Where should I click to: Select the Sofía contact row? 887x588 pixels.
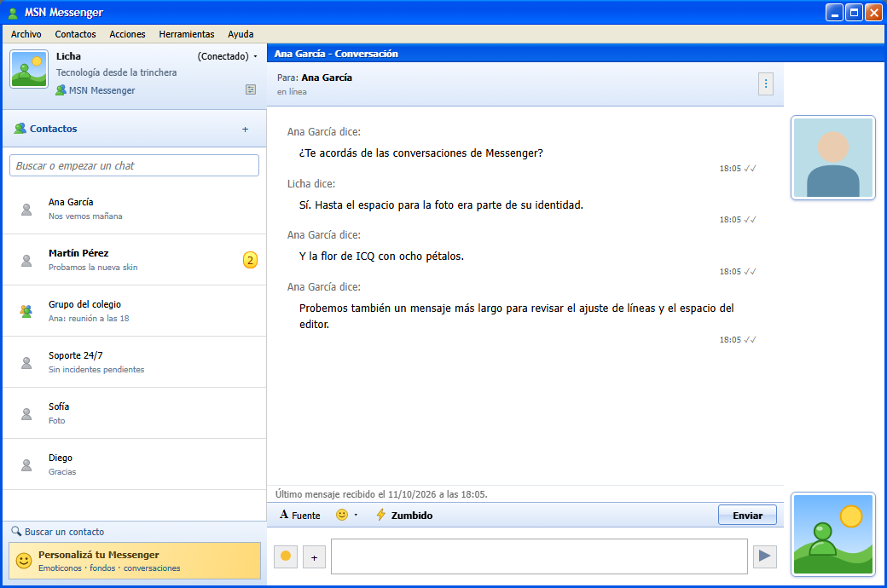click(135, 413)
